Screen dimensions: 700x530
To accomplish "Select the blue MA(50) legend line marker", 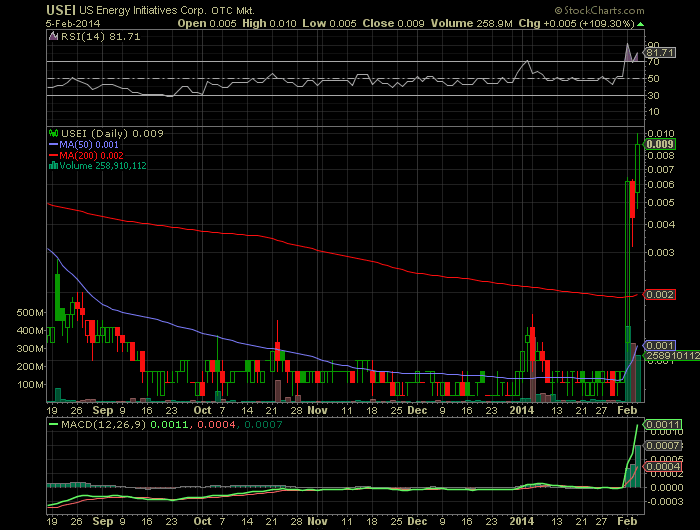I will (x=54, y=145).
